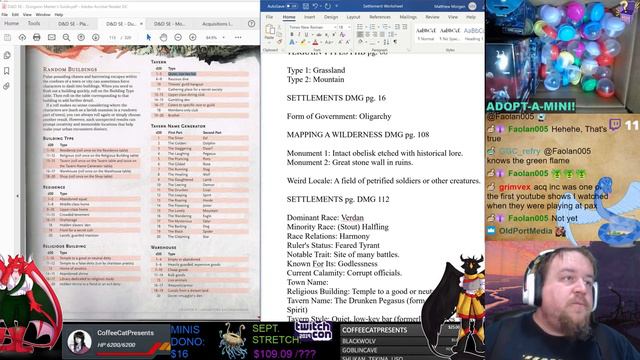Viewport: 640px width, 360px height.
Task: Open more tools ellipsis in Acrobat toolbar
Action: click(238, 37)
